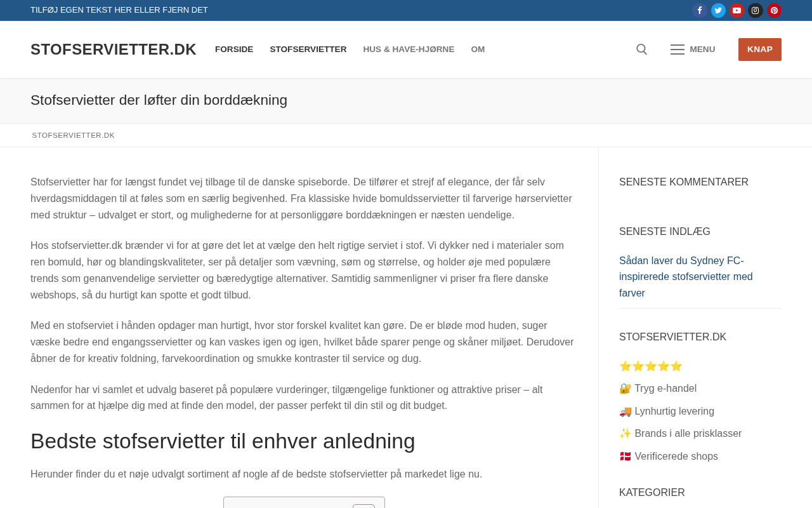812x508 pixels.
Task: Expand the MENU label in header
Action: click(x=702, y=50)
